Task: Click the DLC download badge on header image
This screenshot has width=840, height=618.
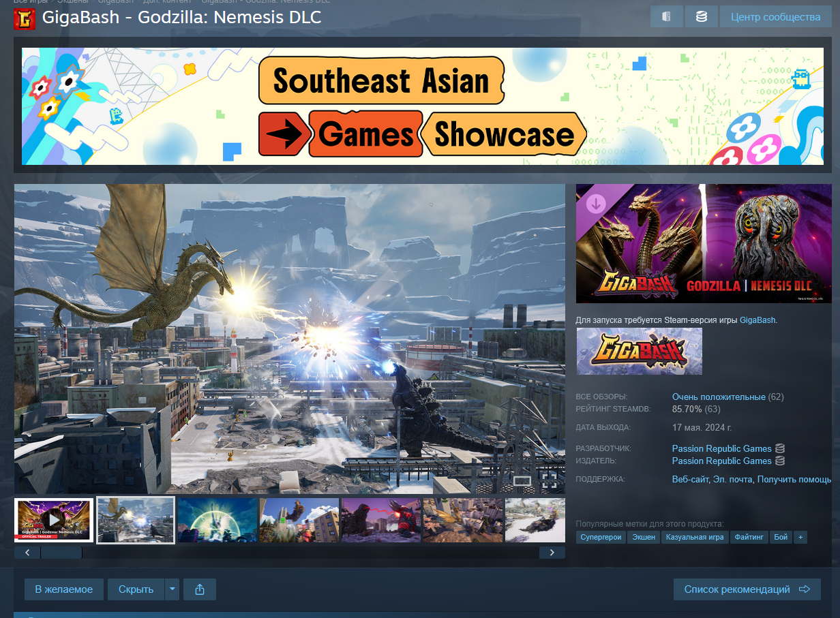Action: (597, 203)
